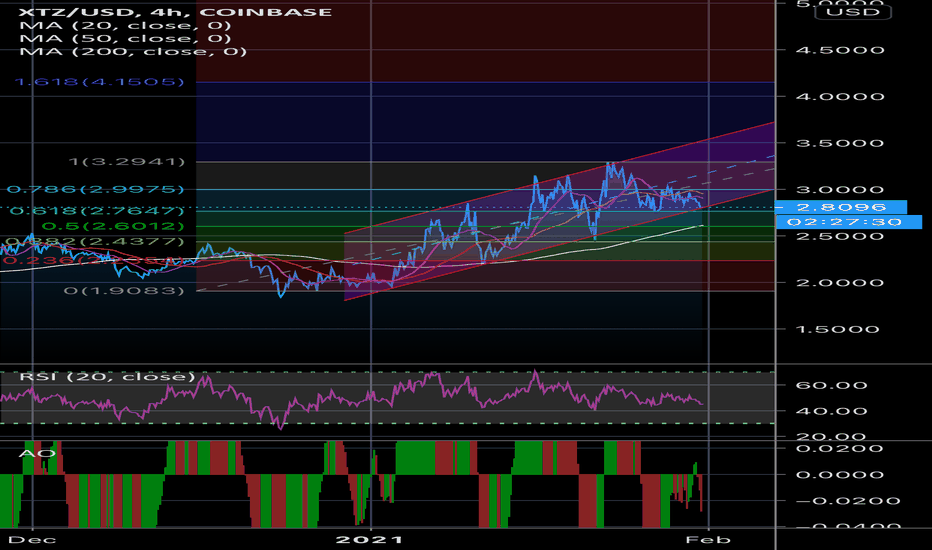Click the Feb label on time axis
The height and width of the screenshot is (550, 932).
click(708, 540)
